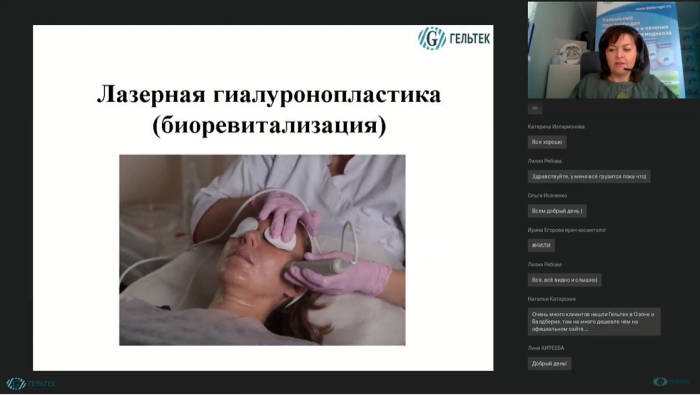
Task: Select the 'Добрый день!' chat message
Action: (549, 363)
